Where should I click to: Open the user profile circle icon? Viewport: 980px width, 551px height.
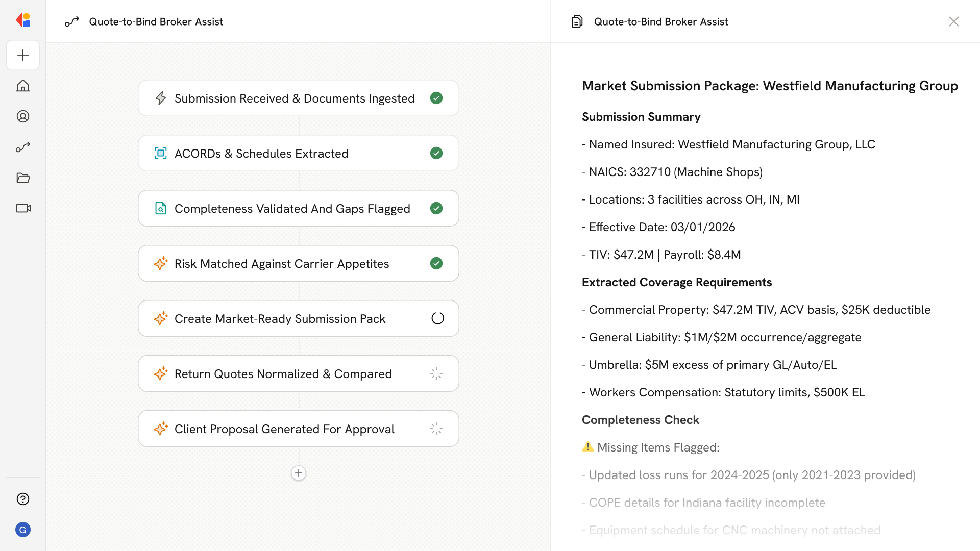tap(23, 116)
